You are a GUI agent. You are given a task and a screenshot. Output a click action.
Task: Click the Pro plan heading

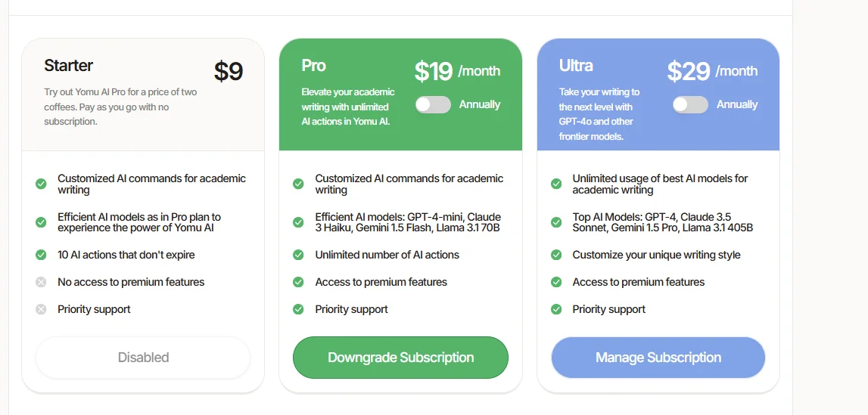[313, 65]
